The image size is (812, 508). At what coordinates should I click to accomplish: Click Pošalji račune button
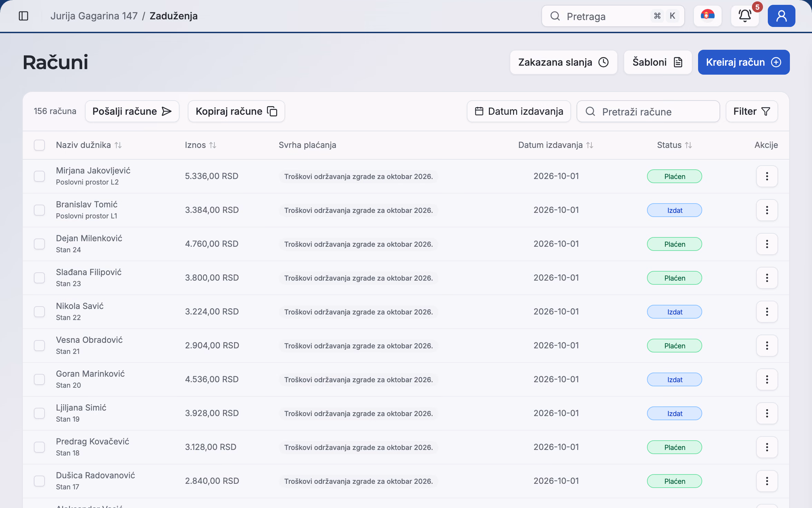(132, 111)
